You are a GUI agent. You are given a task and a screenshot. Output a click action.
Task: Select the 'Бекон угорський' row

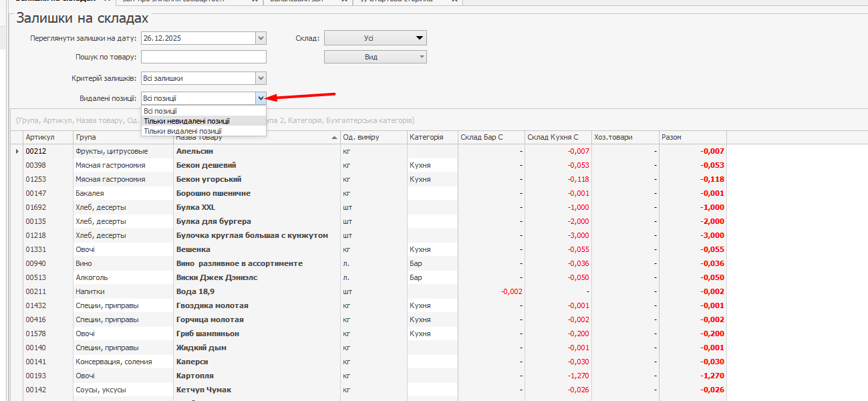[x=208, y=179]
